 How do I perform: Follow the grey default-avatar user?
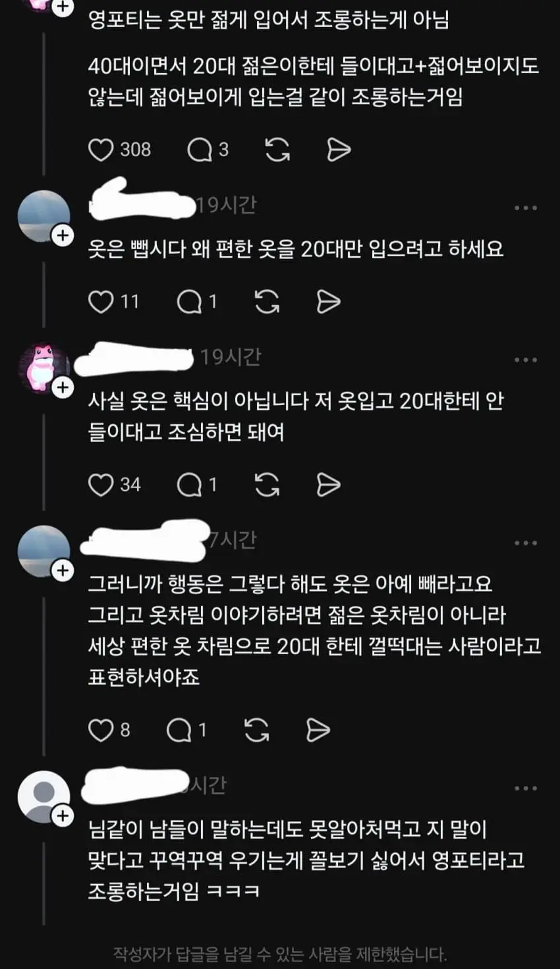click(63, 816)
